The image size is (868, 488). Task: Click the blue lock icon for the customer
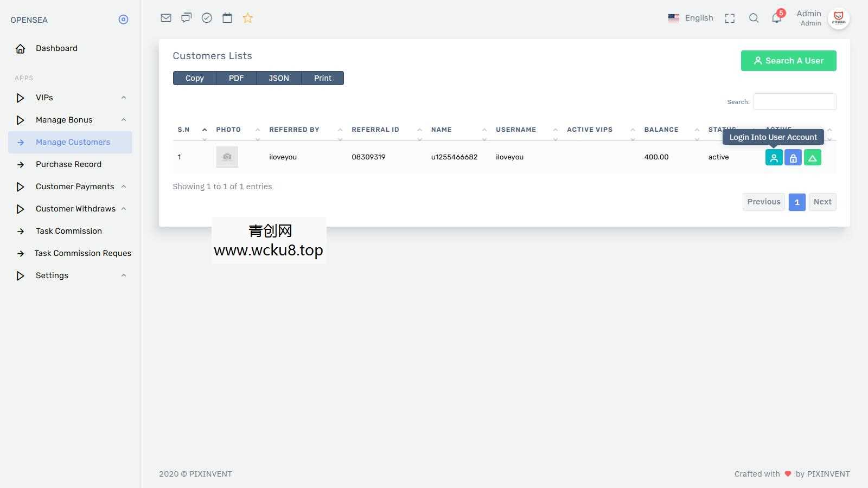[x=793, y=157]
